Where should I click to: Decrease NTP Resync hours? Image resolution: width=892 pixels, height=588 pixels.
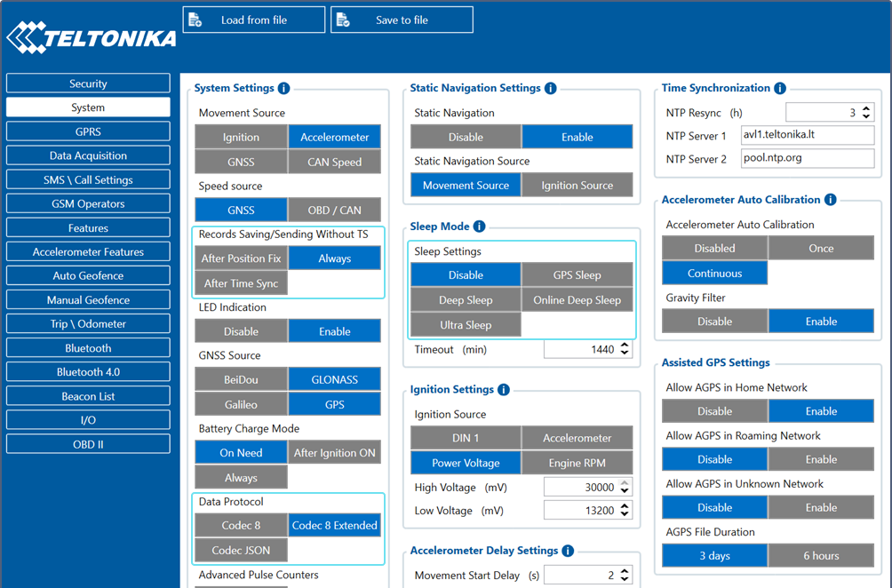866,116
